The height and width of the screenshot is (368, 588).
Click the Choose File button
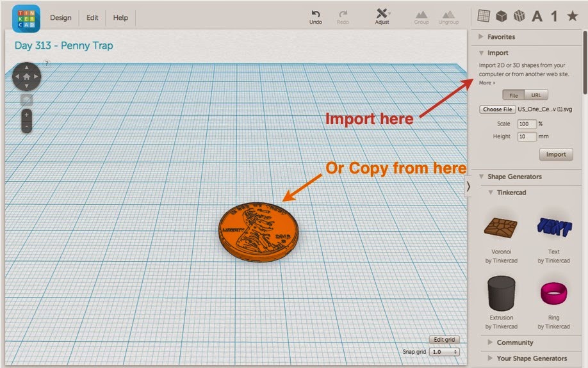click(x=497, y=109)
